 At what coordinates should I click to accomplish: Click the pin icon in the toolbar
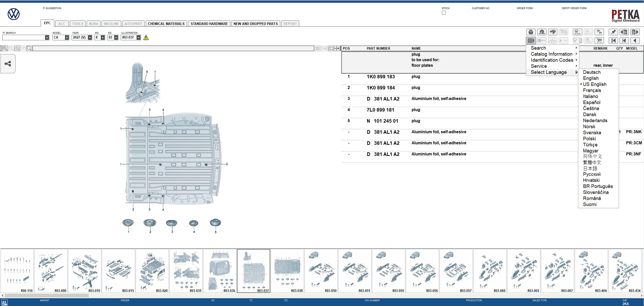click(x=614, y=32)
